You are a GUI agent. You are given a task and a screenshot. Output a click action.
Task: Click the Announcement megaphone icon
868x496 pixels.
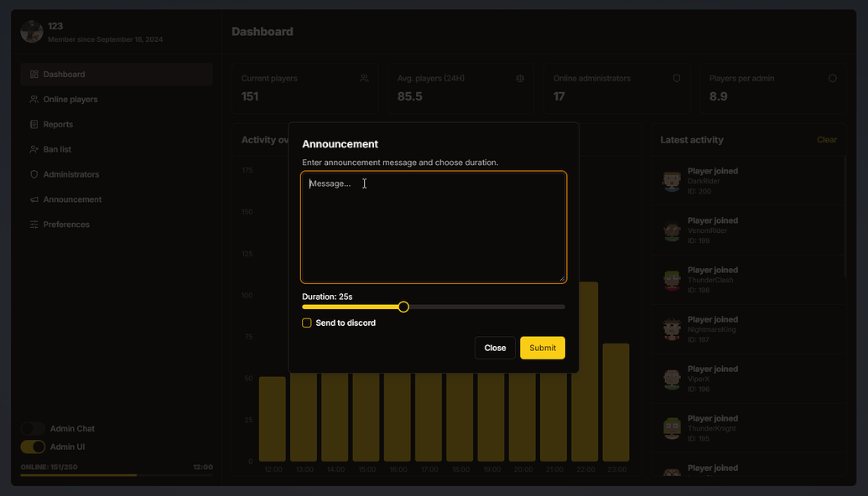pyautogui.click(x=33, y=199)
